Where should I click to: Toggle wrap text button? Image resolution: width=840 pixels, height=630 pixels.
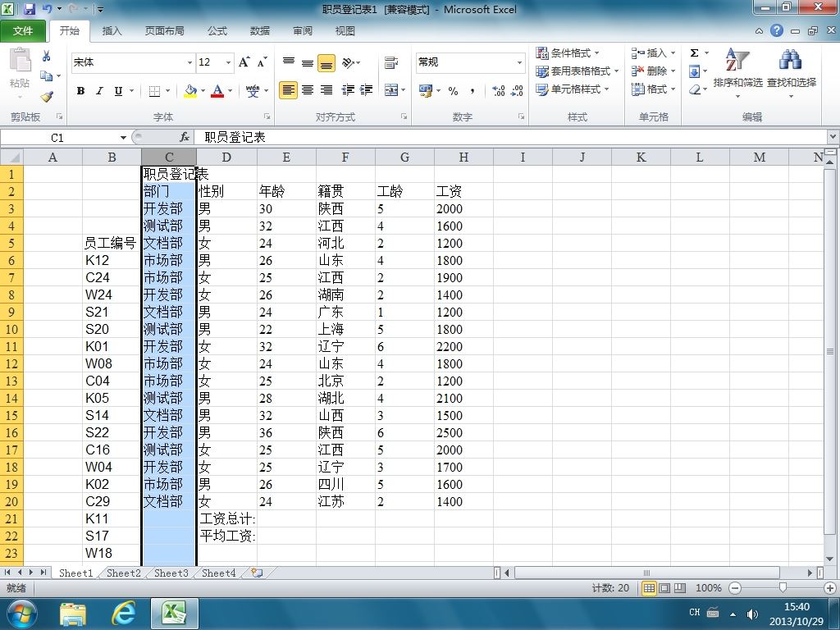point(391,63)
